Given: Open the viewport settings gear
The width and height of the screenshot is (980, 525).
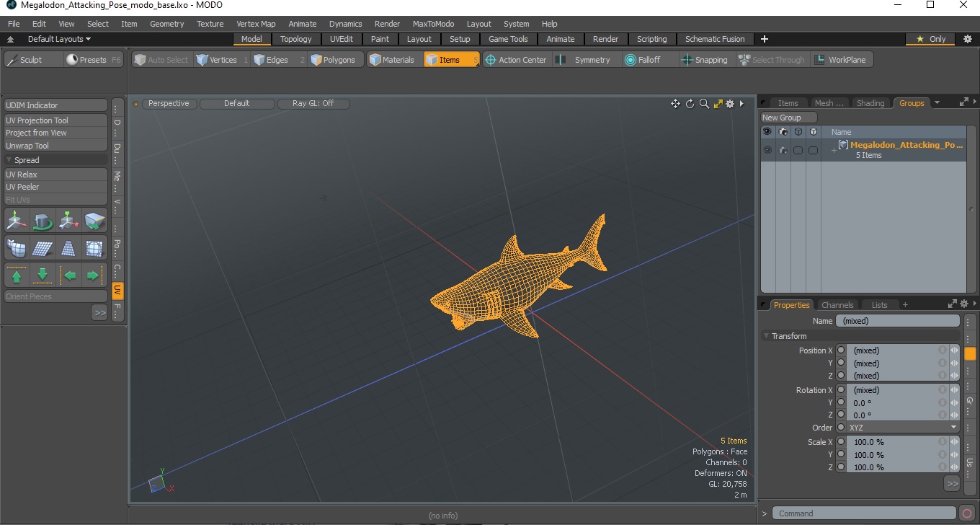Looking at the screenshot, I should click(x=730, y=104).
